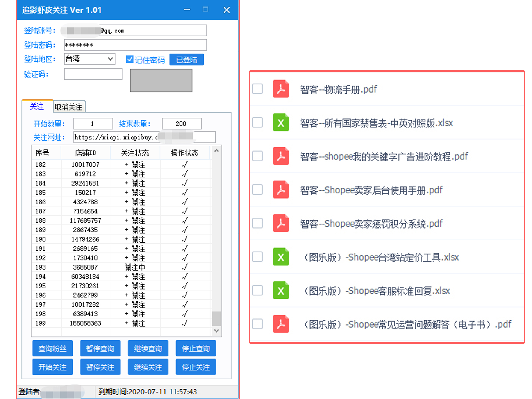Click the 到期时间 status bar text
Screen dimensions: 532x399
(148, 392)
